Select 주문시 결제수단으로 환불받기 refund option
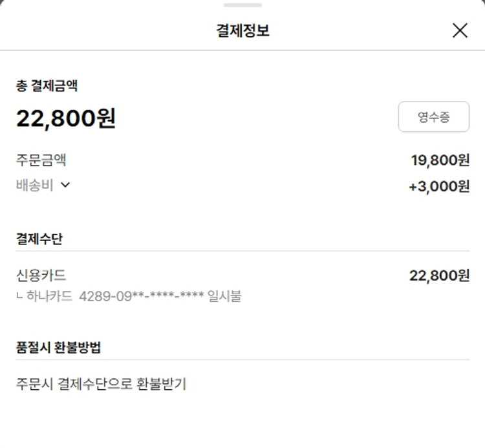This screenshot has height=448, width=485. tap(101, 384)
